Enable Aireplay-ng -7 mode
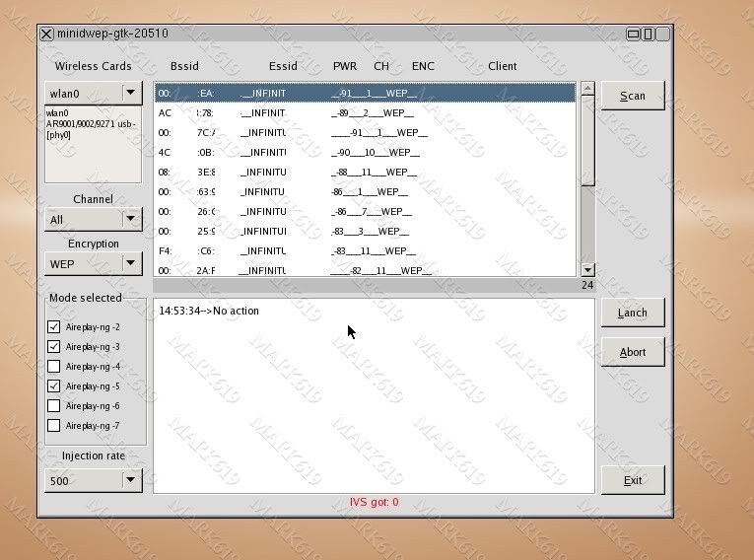 [54, 425]
